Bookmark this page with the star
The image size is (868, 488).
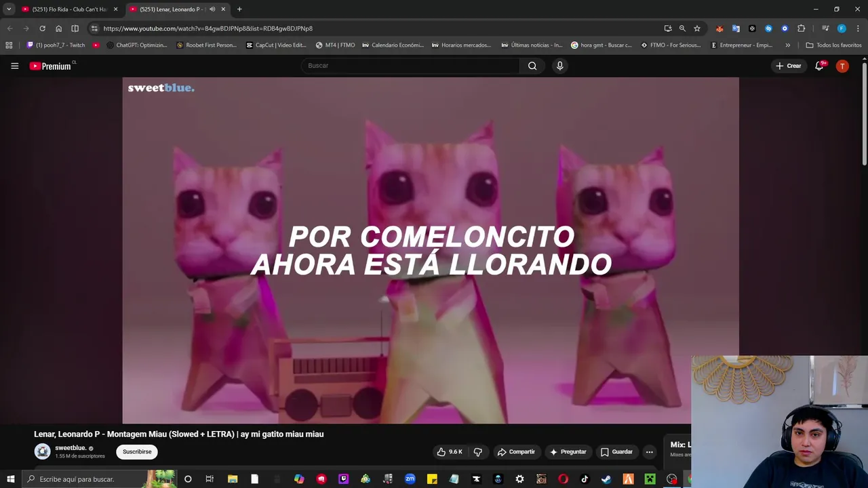tap(696, 28)
